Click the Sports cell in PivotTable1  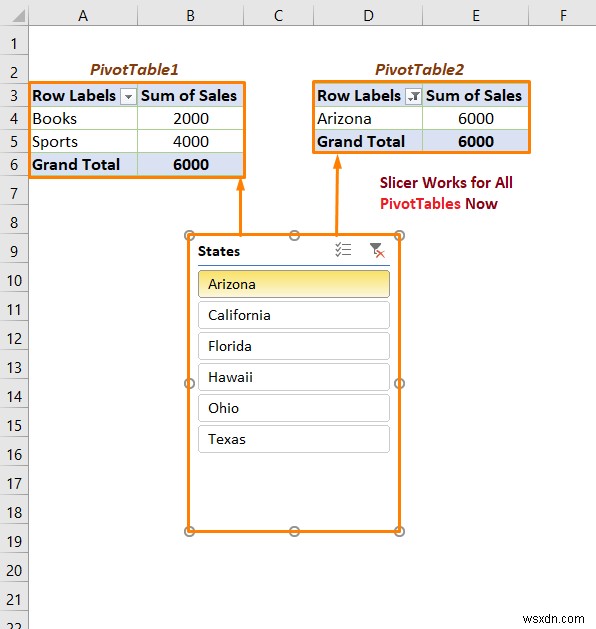pos(84,142)
